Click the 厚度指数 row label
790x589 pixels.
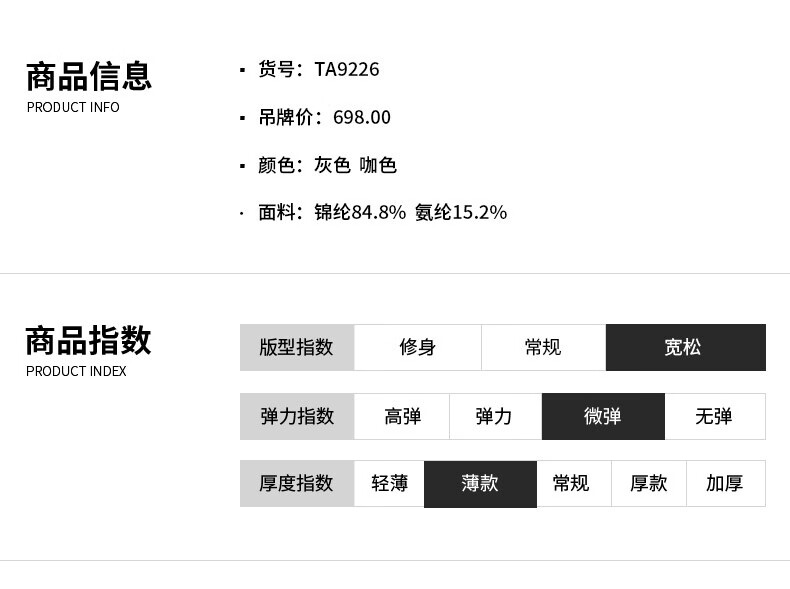[297, 483]
